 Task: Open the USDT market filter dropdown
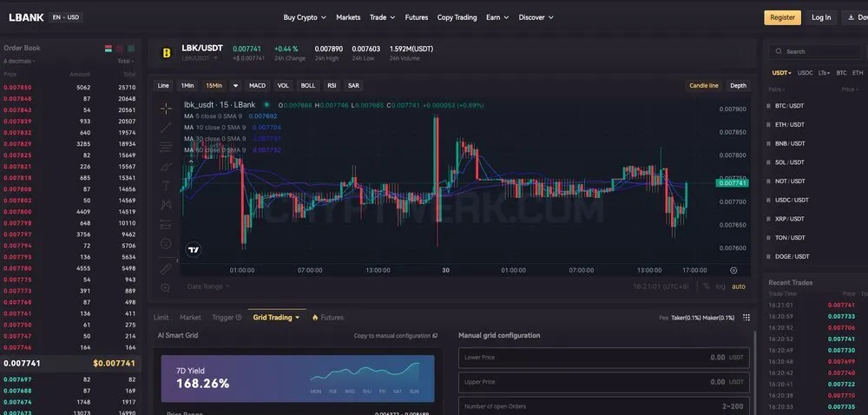pos(782,73)
